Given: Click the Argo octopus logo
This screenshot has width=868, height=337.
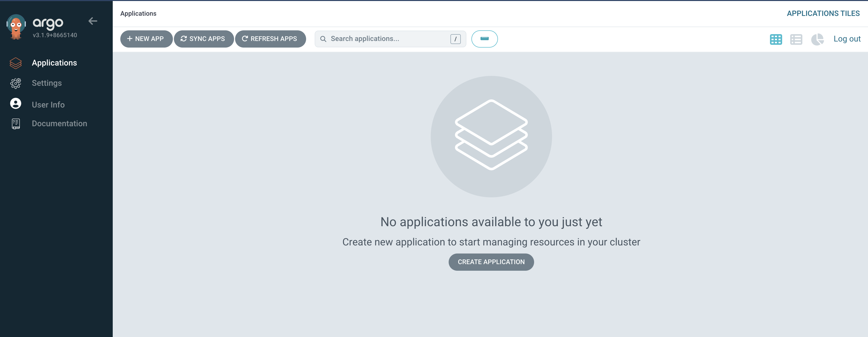Looking at the screenshot, I should (16, 27).
